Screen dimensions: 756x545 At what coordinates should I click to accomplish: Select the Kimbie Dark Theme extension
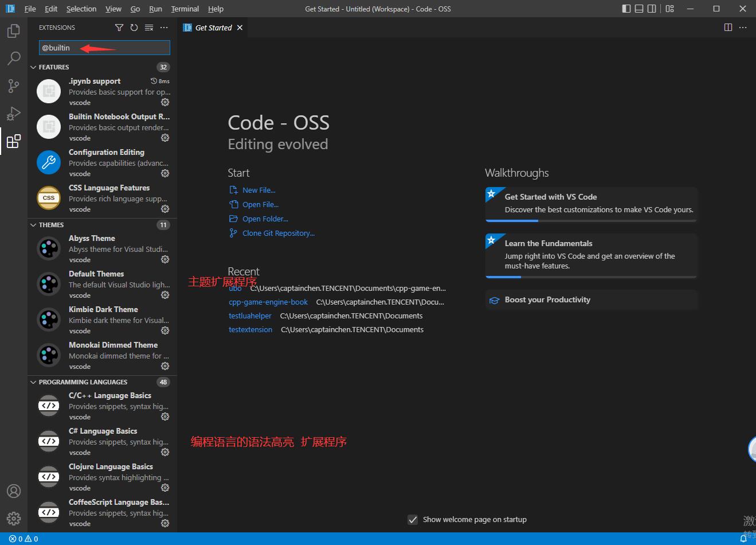tap(103, 320)
